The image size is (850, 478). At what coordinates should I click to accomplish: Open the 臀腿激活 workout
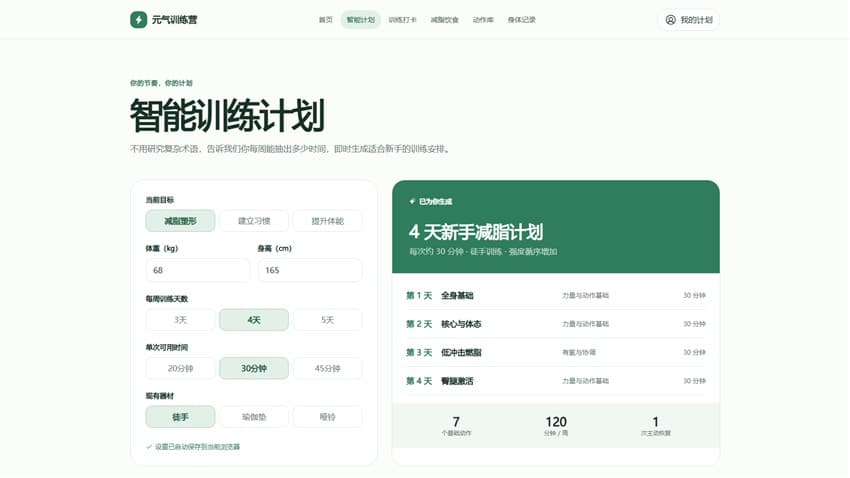coord(457,381)
